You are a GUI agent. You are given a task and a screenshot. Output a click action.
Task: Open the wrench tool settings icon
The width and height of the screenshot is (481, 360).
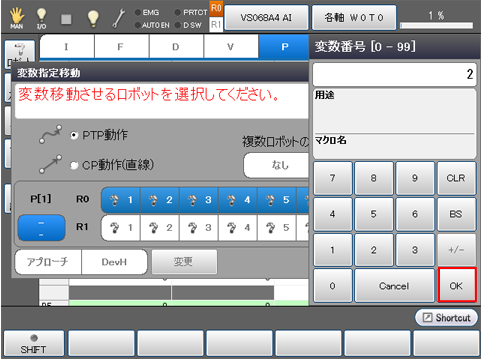click(x=118, y=18)
